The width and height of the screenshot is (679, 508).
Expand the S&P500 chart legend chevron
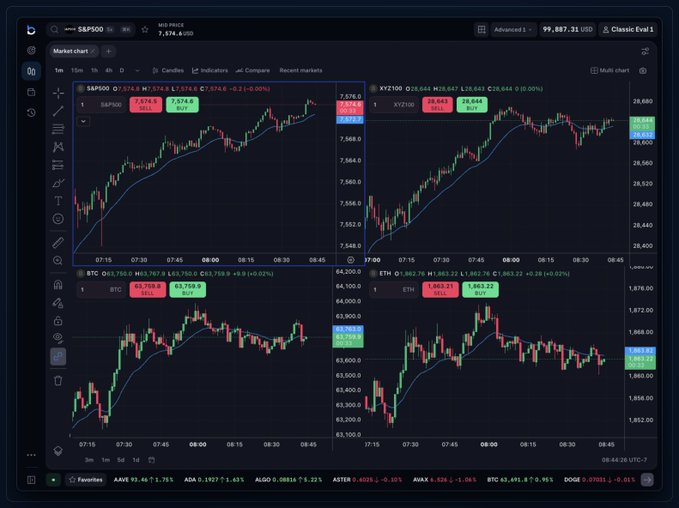tap(84, 122)
